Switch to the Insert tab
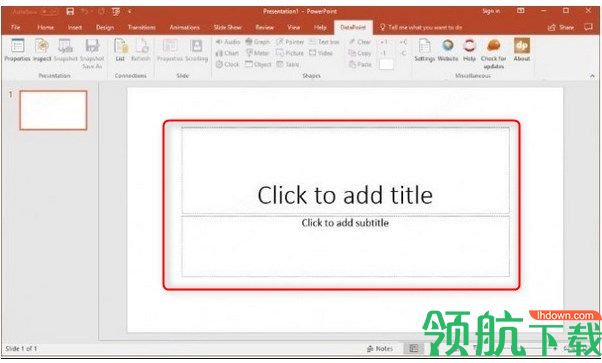 click(x=74, y=27)
